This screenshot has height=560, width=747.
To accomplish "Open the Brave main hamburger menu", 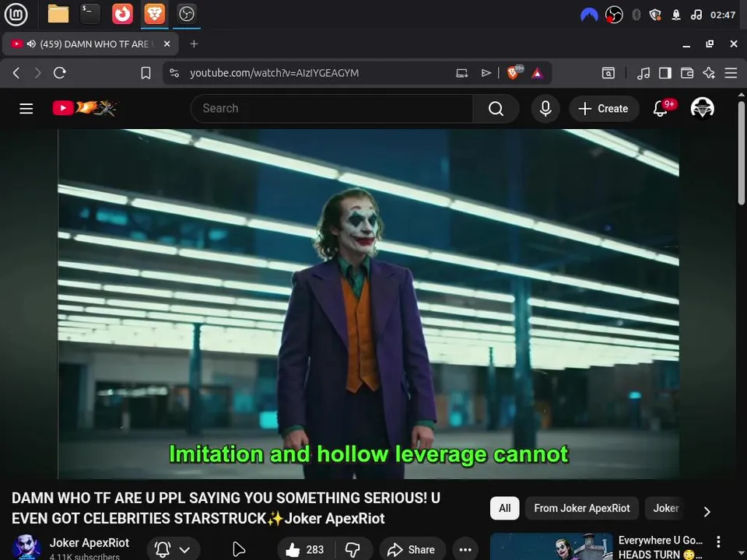I will point(731,73).
